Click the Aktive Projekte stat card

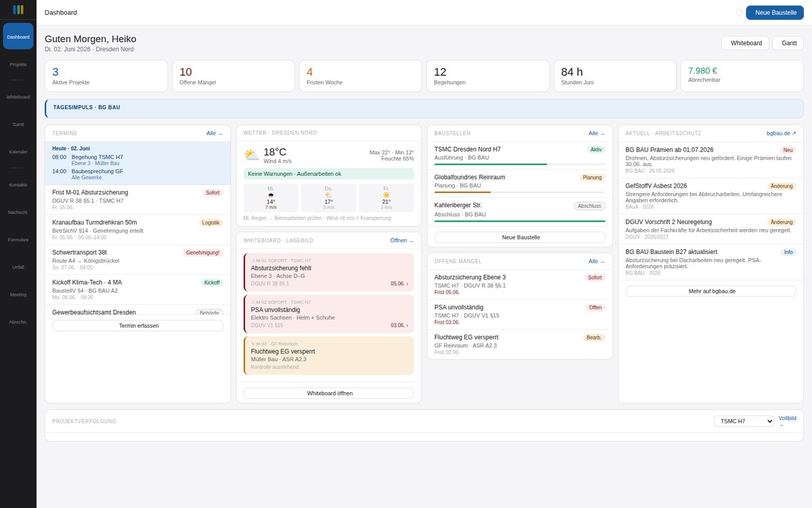tap(106, 76)
